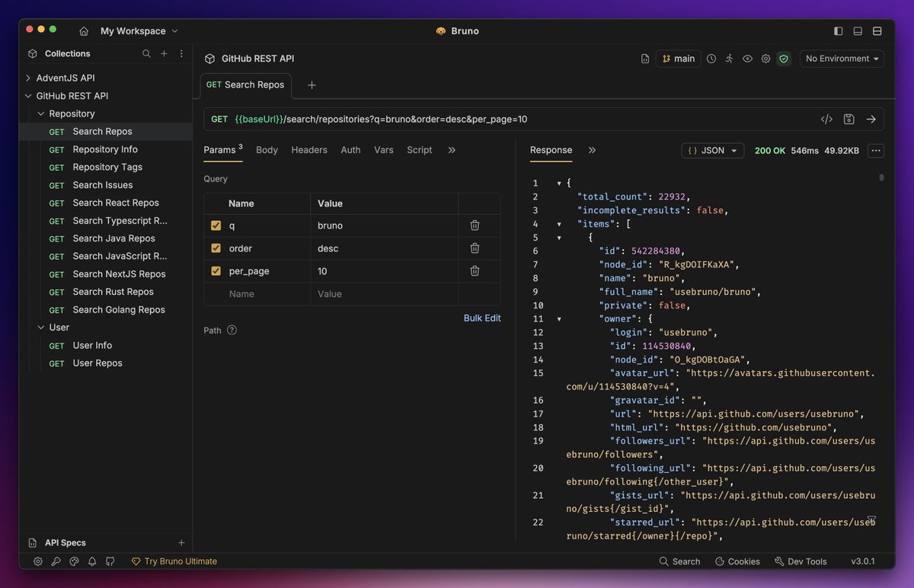Switch the response pane orientation layout icon
Image resolution: width=914 pixels, height=588 pixels.
coord(877,31)
